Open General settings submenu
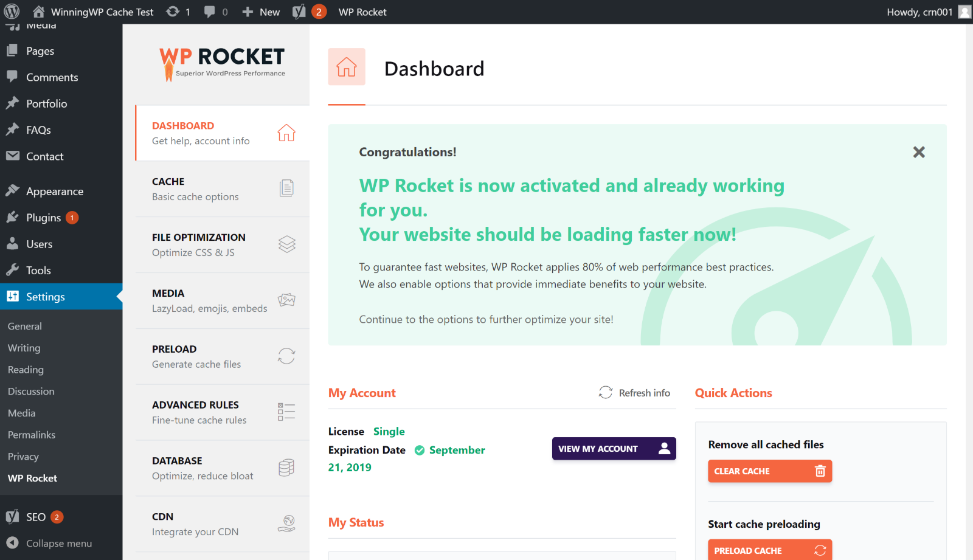The height and width of the screenshot is (560, 973). pyautogui.click(x=25, y=326)
